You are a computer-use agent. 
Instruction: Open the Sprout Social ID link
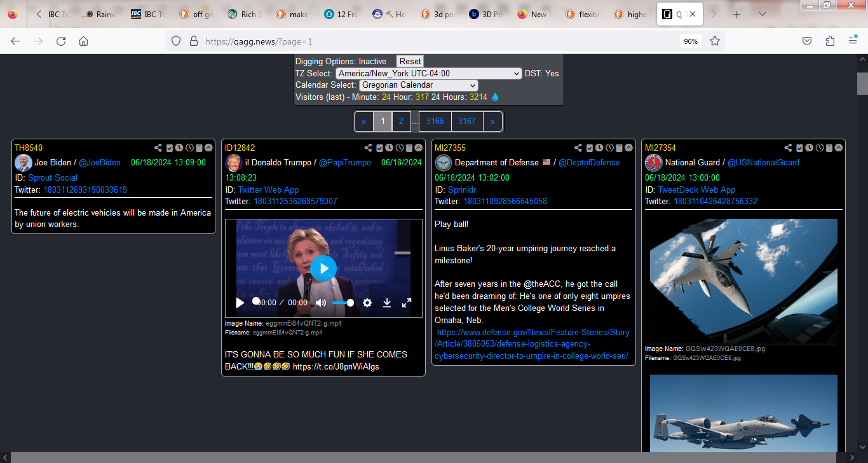tap(53, 177)
